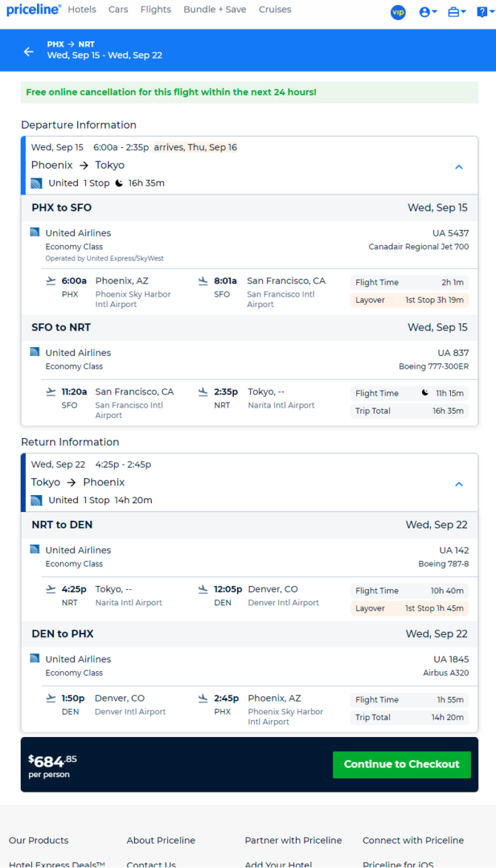Click the takeoff icon next to 6:00a
496x868 pixels.
pyautogui.click(x=52, y=280)
